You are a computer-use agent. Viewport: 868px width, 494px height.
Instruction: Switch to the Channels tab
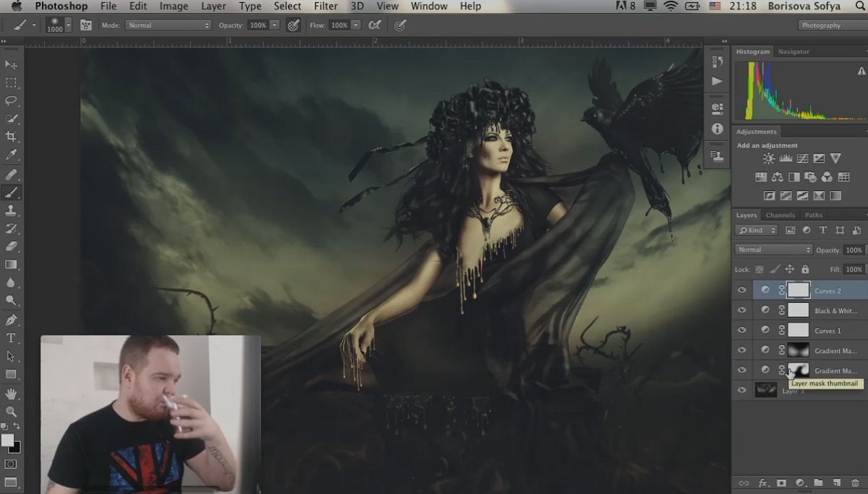click(x=780, y=215)
